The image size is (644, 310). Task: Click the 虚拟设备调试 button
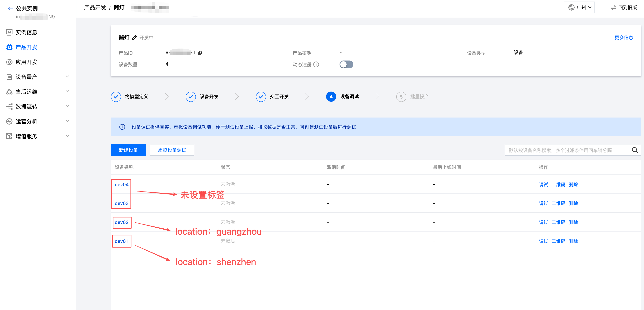coord(172,150)
